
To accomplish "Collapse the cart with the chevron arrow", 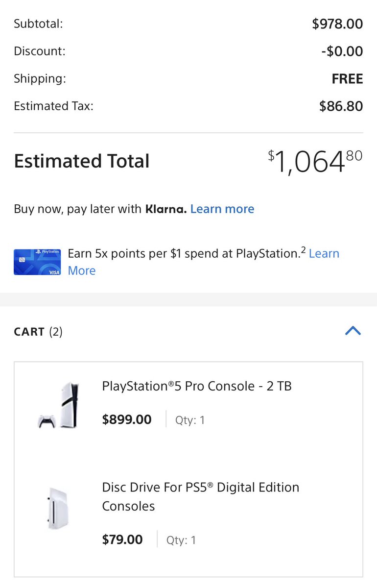I will tap(353, 331).
